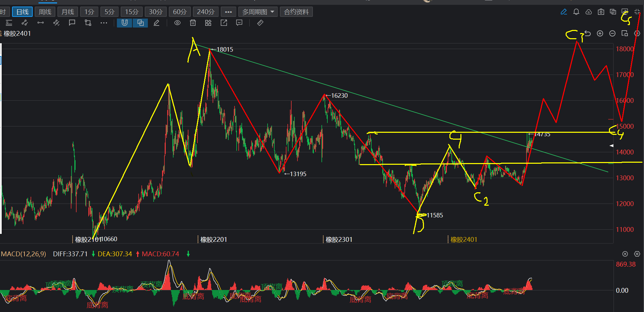The width and height of the screenshot is (644, 312).
Task: Open the chart monitor display icon
Action: click(x=625, y=11)
